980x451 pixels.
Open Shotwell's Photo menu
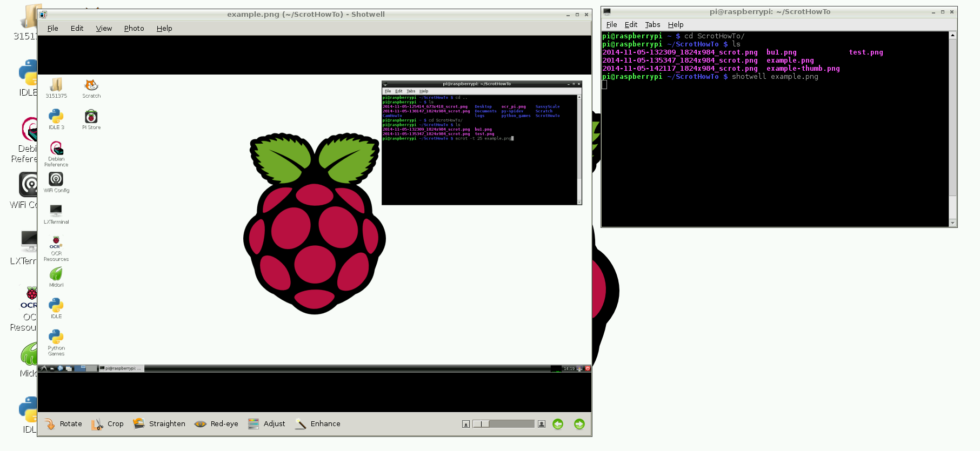point(134,29)
